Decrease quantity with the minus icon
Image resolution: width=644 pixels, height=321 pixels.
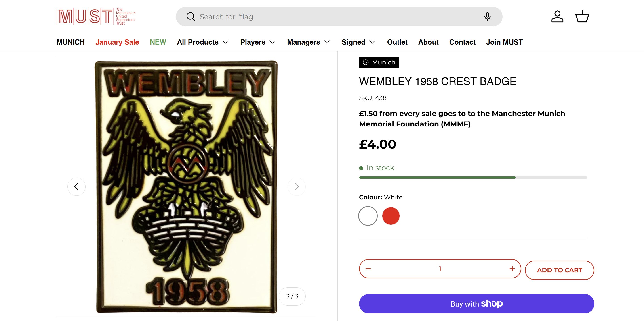pos(368,269)
